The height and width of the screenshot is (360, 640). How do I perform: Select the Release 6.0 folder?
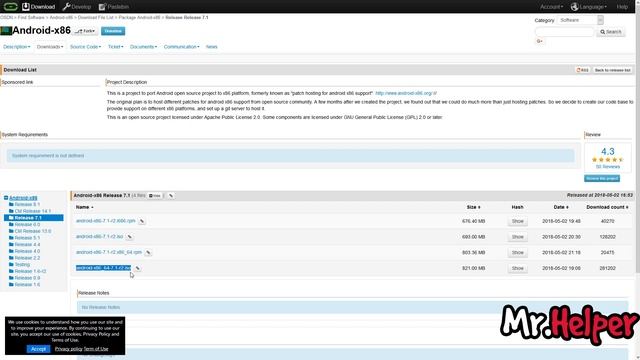coord(27,224)
